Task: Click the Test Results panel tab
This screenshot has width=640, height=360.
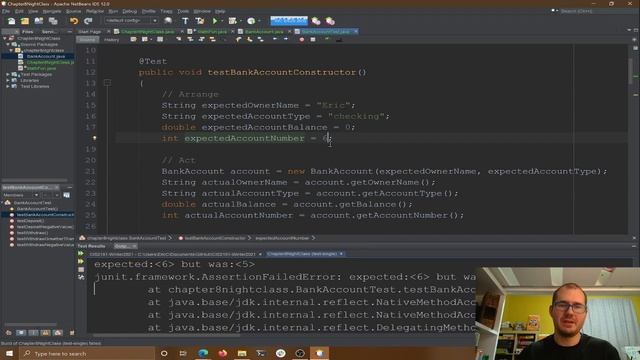Action: [x=91, y=246]
